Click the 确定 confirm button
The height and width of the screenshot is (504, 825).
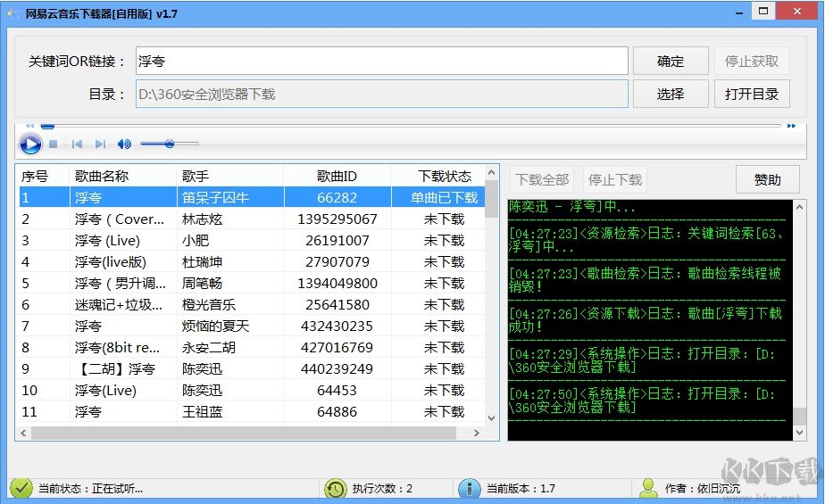(671, 61)
